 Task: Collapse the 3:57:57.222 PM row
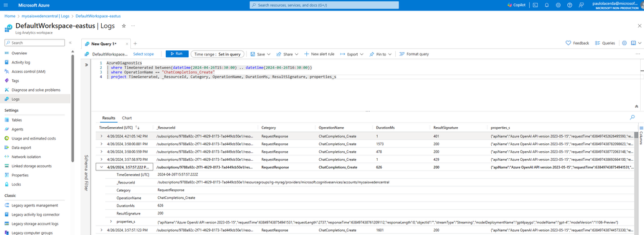pyautogui.click(x=101, y=167)
